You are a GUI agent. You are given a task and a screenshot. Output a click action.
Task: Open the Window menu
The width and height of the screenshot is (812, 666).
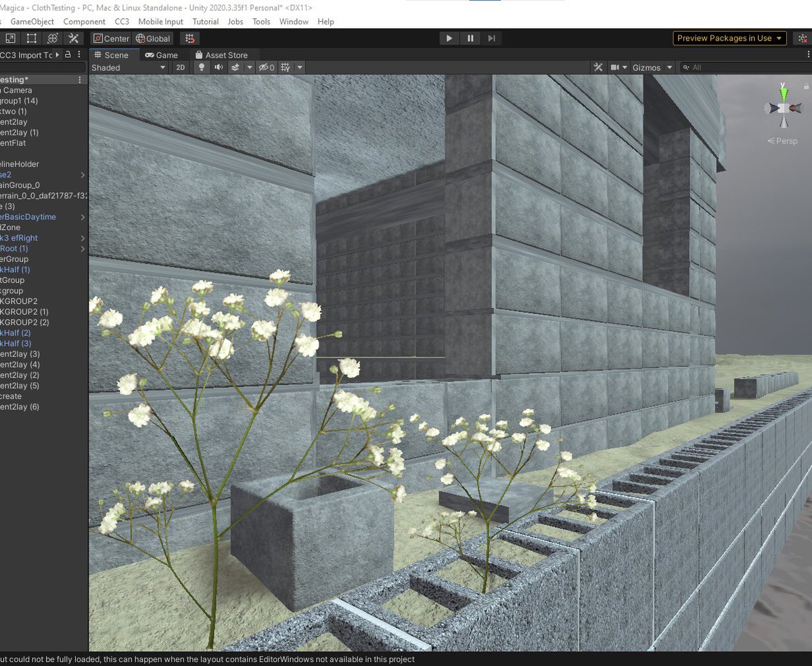294,22
